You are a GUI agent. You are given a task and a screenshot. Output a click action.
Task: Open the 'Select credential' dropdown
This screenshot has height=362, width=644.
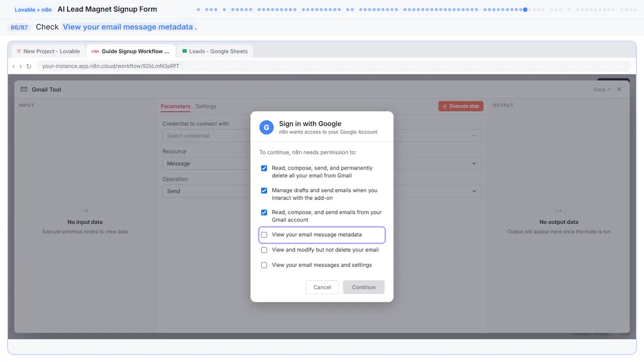[322, 136]
